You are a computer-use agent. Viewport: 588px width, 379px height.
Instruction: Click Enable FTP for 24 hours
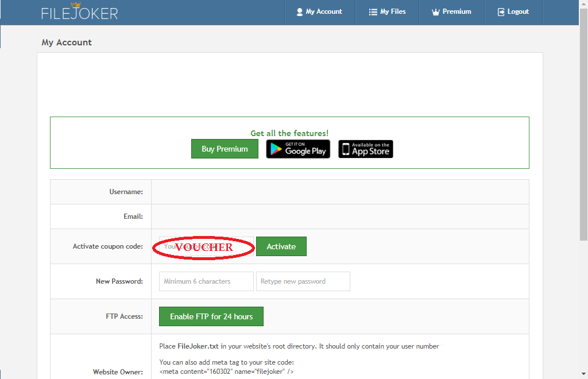[211, 316]
